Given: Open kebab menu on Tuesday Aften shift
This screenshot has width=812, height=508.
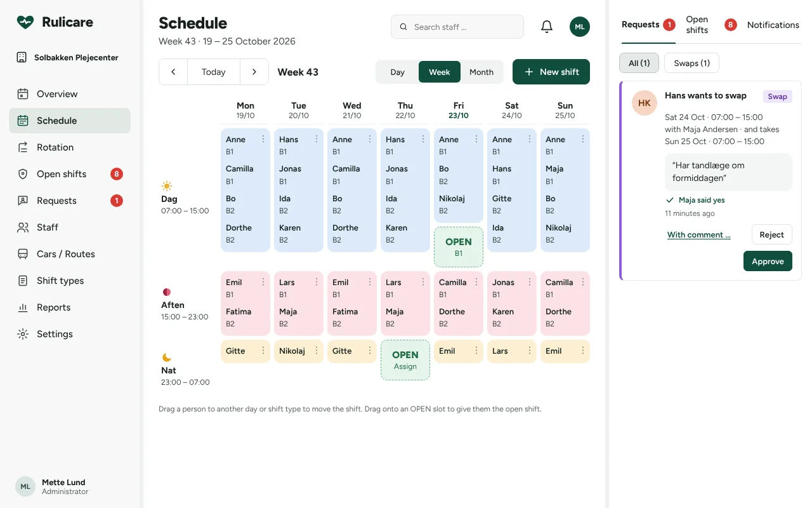Looking at the screenshot, I should pos(317,282).
